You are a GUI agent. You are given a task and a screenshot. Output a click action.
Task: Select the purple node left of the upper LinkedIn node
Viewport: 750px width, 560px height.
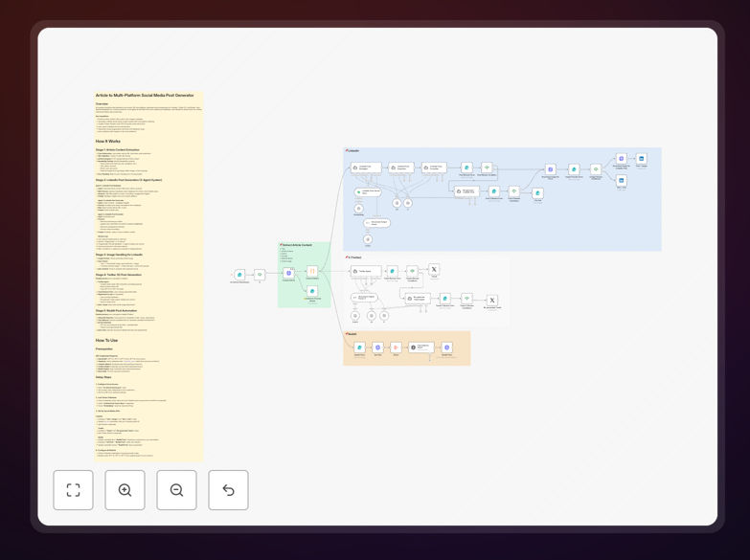coord(622,159)
